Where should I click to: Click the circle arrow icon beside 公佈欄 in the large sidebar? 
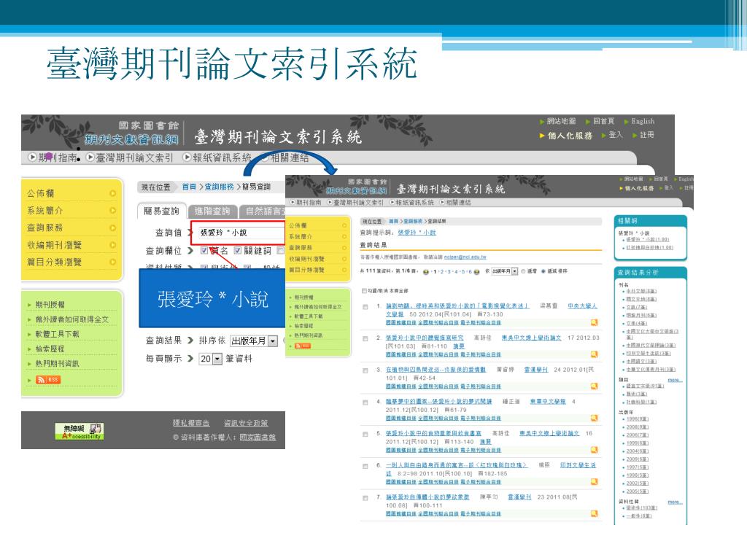point(113,193)
